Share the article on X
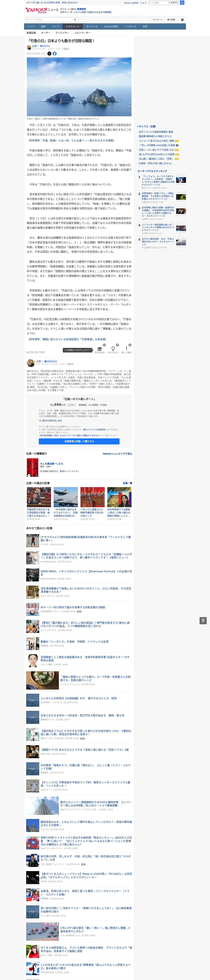Viewport: 210px width, 980px height. click(x=49, y=54)
